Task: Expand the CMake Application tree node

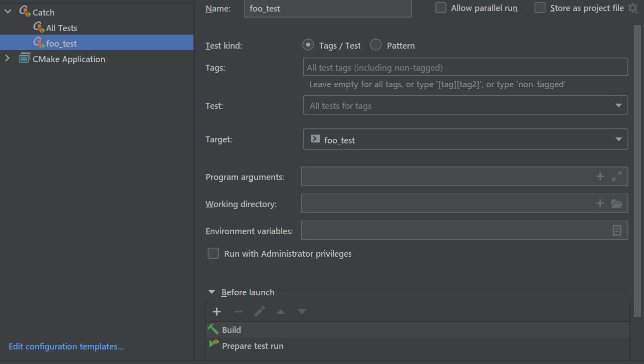Action: [7, 59]
